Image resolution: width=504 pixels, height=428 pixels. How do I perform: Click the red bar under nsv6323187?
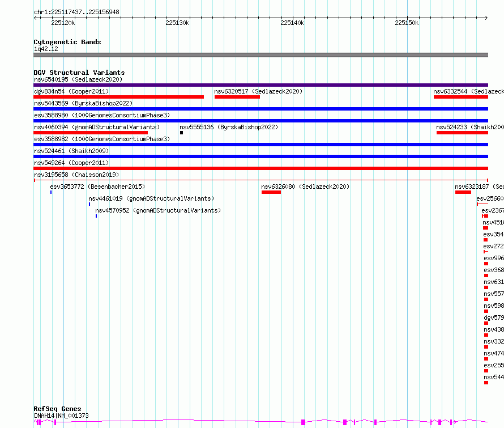tap(463, 192)
